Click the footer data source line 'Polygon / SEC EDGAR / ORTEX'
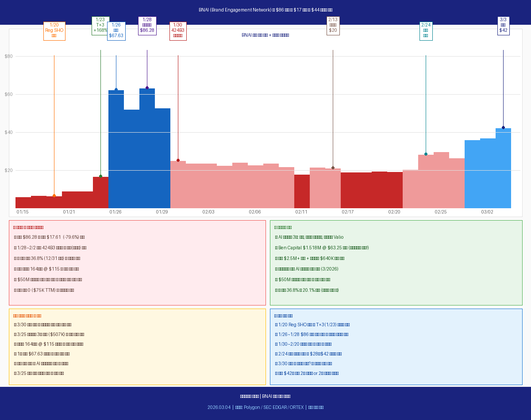This screenshot has width=531, height=420. point(265,407)
